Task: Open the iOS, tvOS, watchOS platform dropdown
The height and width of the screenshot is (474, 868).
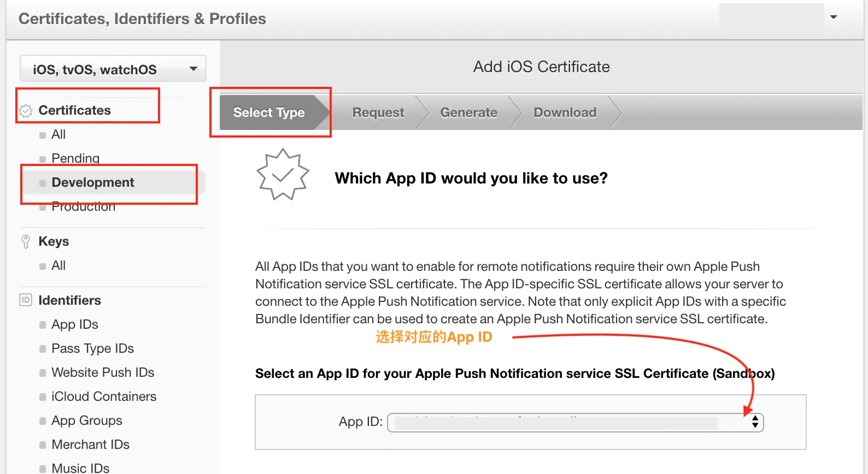Action: (x=113, y=69)
